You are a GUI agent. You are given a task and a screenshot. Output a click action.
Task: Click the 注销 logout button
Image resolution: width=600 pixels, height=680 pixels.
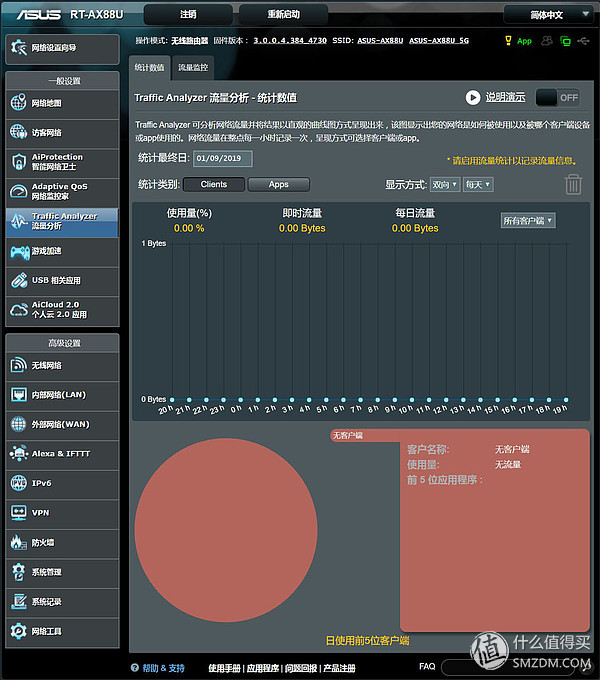tap(188, 15)
